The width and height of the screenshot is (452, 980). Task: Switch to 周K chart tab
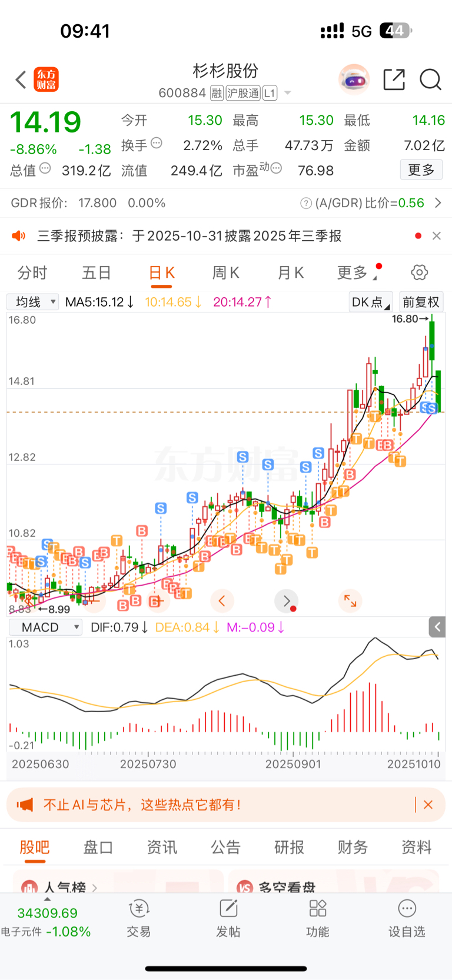pyautogui.click(x=225, y=273)
